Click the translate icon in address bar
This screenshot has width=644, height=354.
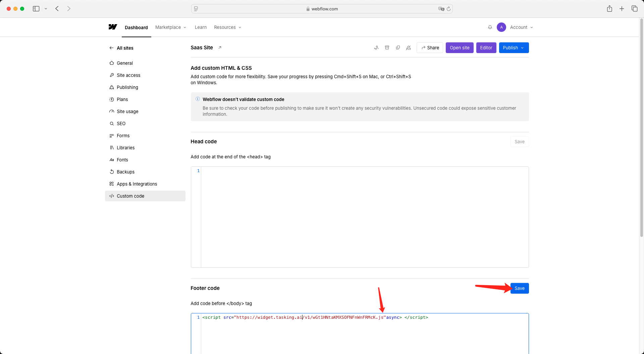coord(441,9)
